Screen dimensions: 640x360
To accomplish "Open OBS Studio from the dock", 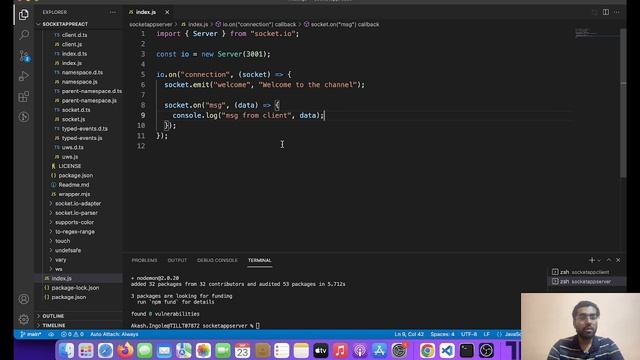I will (x=486, y=350).
